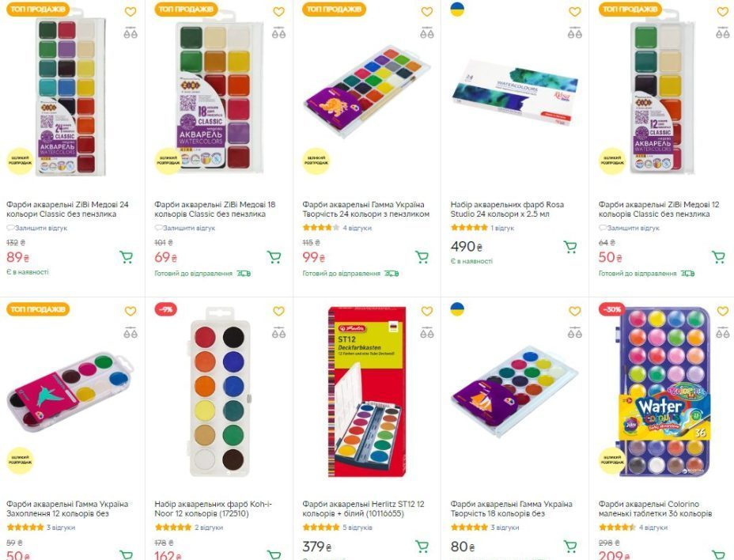The height and width of the screenshot is (560, 734).
Task: Click the -30% discount badge on Colorino
Action: [x=610, y=309]
